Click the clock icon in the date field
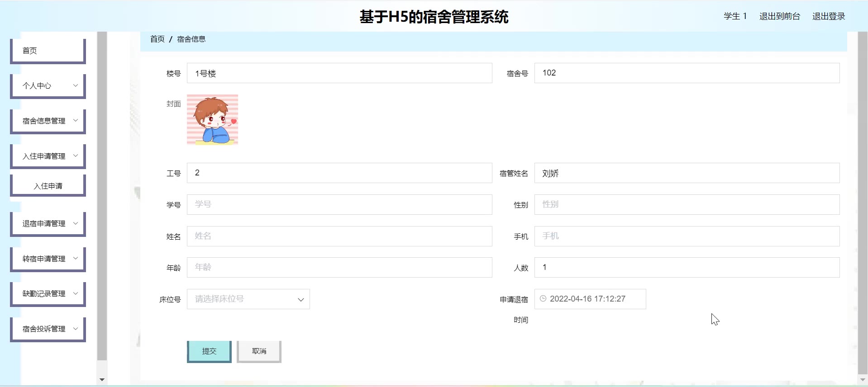 coord(543,299)
